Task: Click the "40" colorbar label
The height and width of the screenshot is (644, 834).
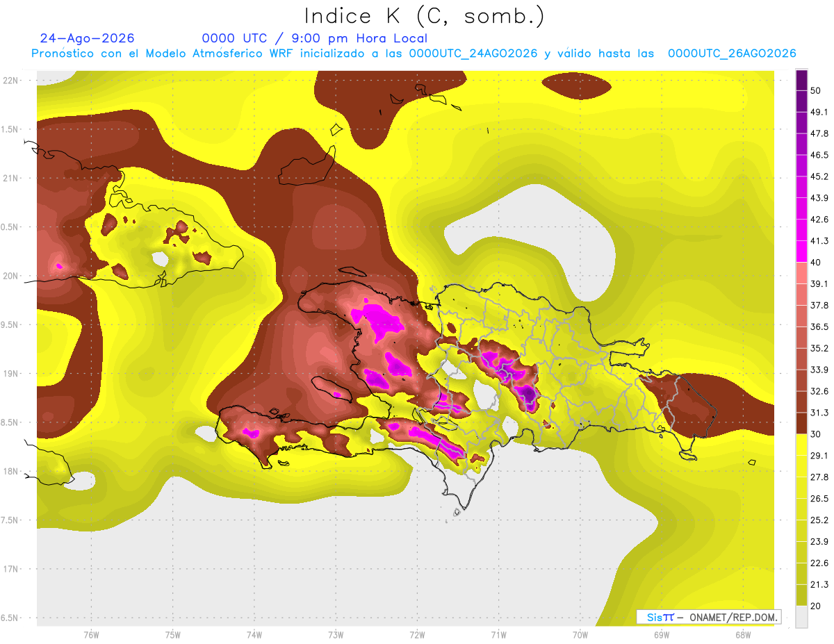Action: [x=816, y=263]
